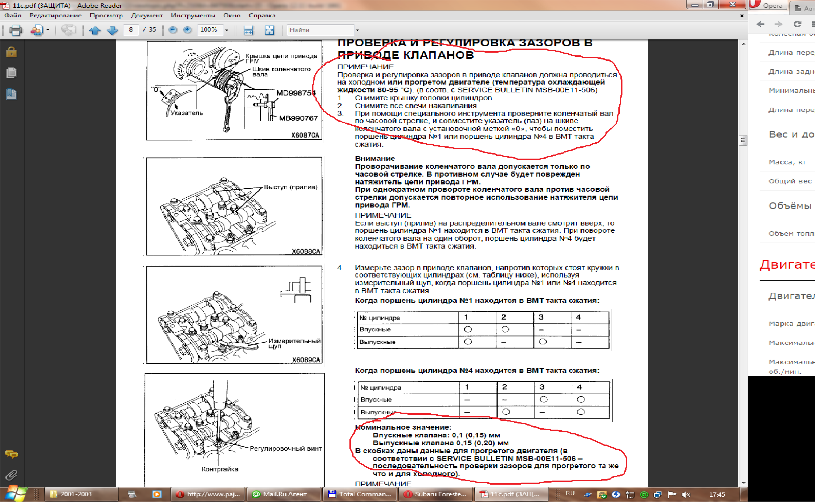Image resolution: width=815 pixels, height=504 pixels.
Task: Expand the Найти search options dropdown
Action: tap(357, 30)
